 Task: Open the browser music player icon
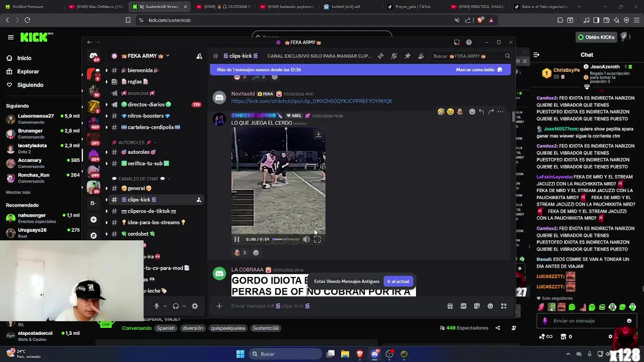tap(587, 20)
